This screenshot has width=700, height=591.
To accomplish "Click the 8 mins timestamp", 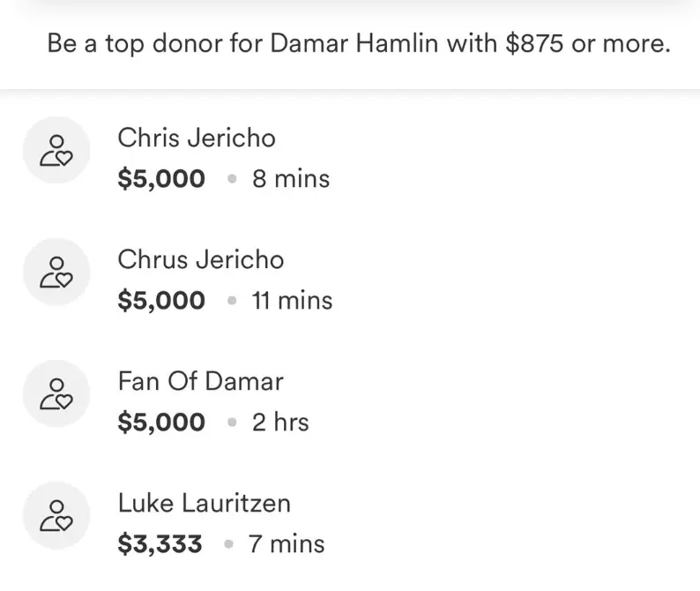I will pos(291,179).
